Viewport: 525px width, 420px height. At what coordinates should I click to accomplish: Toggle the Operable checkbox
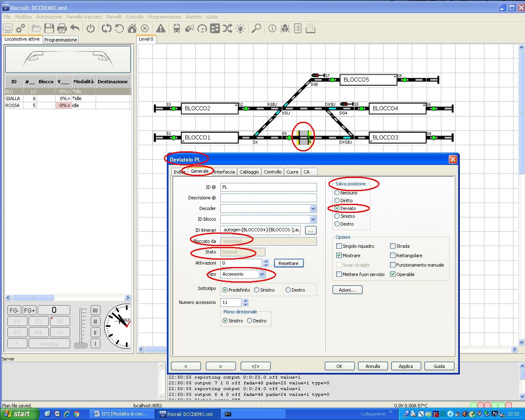[x=393, y=274]
